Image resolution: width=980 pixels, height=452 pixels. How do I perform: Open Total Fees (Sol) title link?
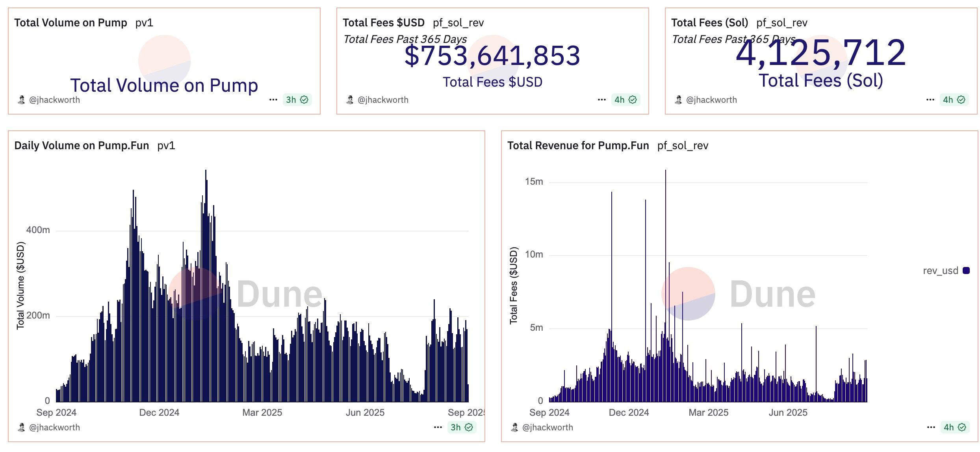tap(710, 23)
